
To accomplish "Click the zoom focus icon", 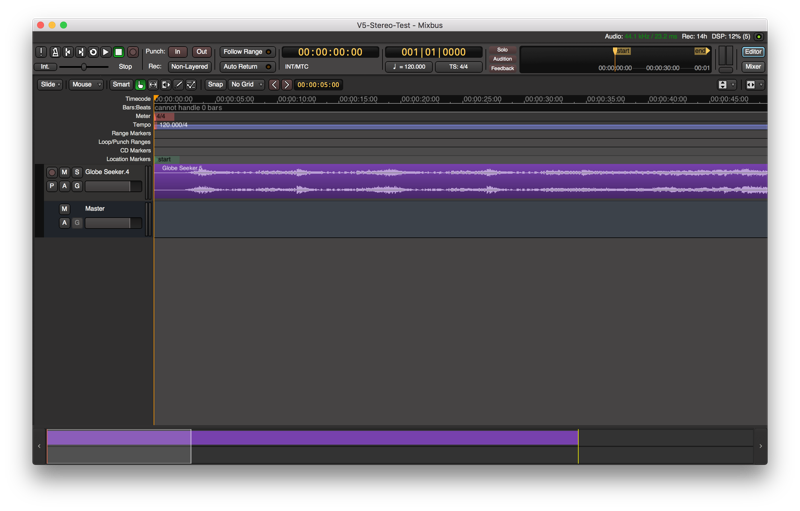I will [x=751, y=85].
